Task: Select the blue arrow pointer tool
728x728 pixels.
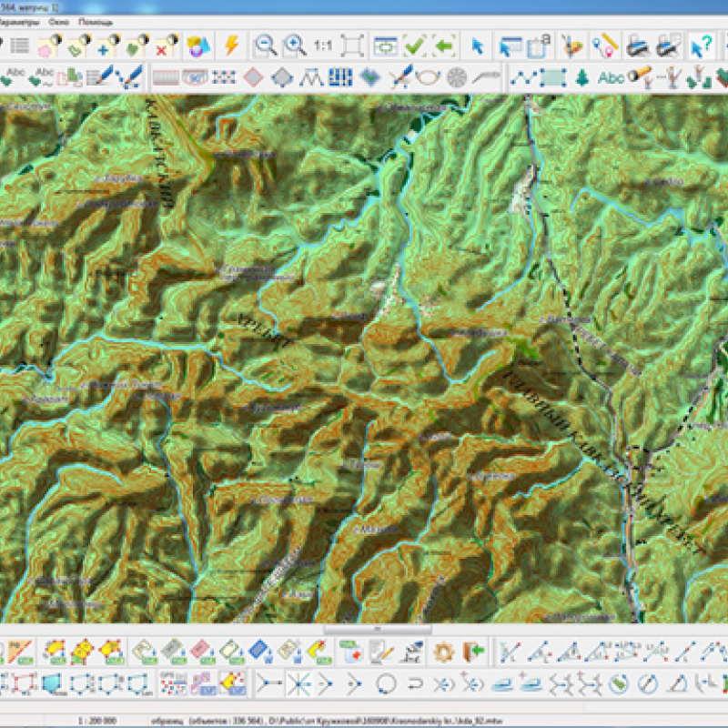Action: coord(477,45)
